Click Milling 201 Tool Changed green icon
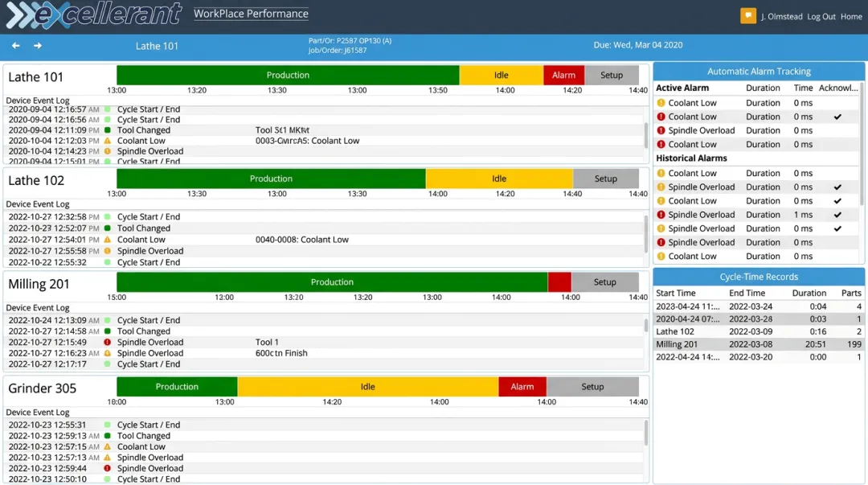Viewport: 868px width, 485px height. pyautogui.click(x=108, y=331)
